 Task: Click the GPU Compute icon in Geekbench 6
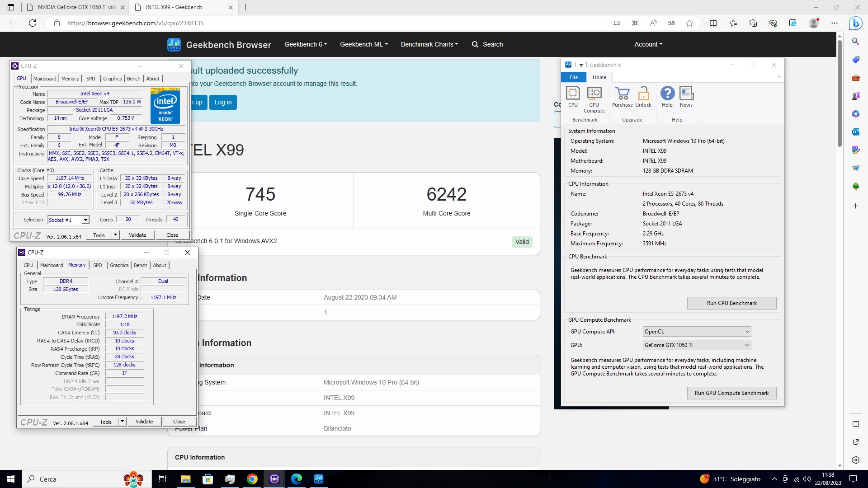[x=594, y=99]
